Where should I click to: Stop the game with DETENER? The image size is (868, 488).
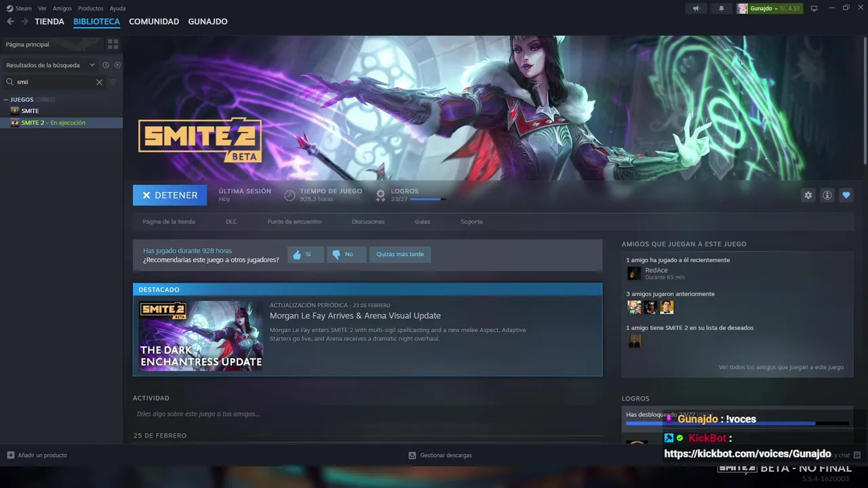point(170,195)
